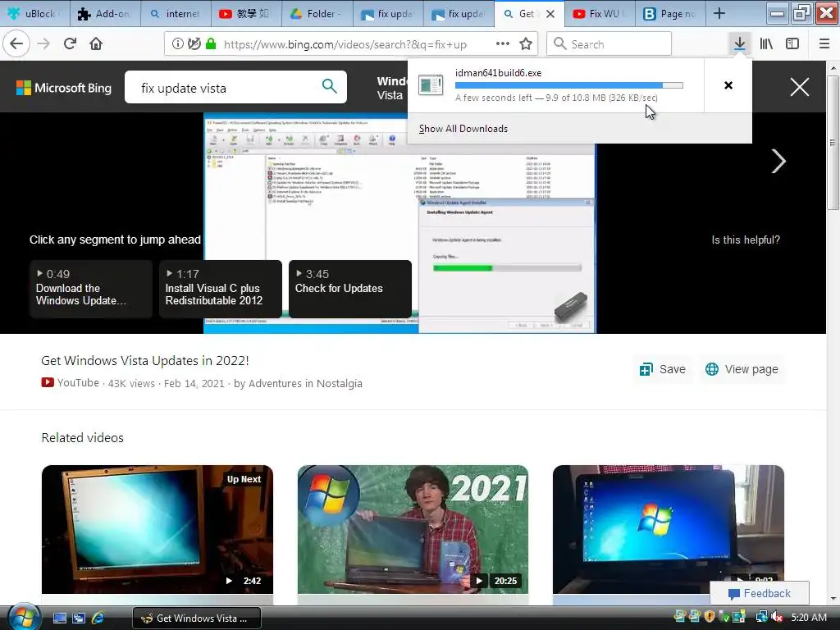Image resolution: width=840 pixels, height=630 pixels.
Task: Click the main video player
Action: 399,223
